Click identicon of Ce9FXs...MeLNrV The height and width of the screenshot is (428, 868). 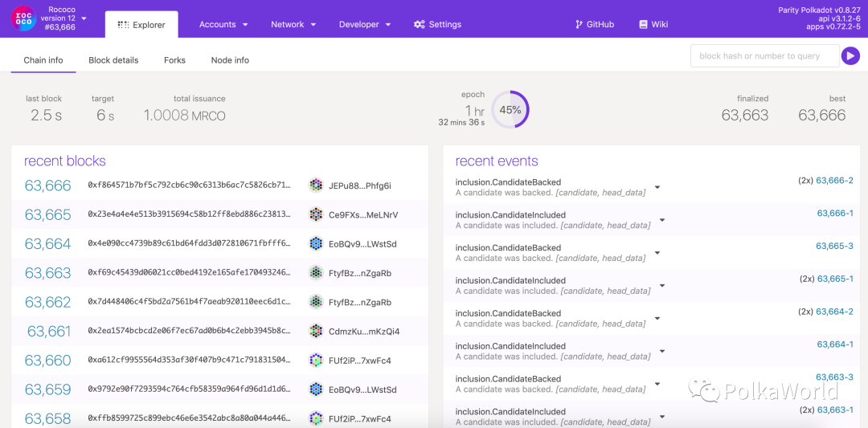[316, 214]
